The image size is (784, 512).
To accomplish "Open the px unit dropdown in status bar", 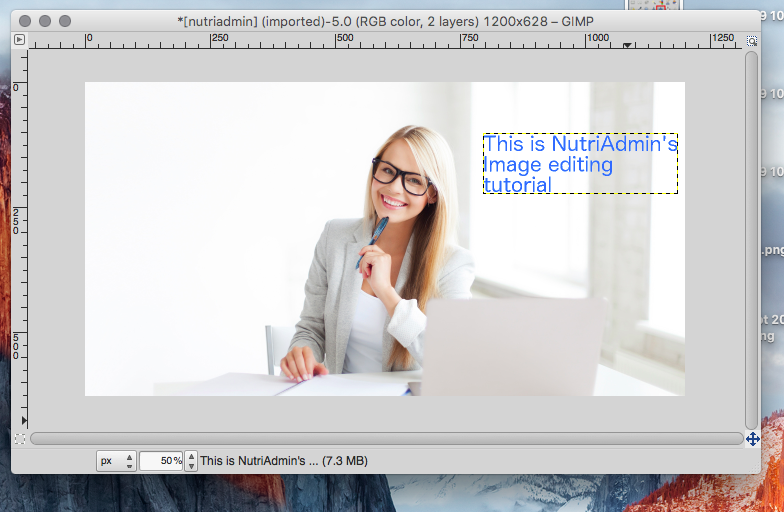I will click(116, 460).
